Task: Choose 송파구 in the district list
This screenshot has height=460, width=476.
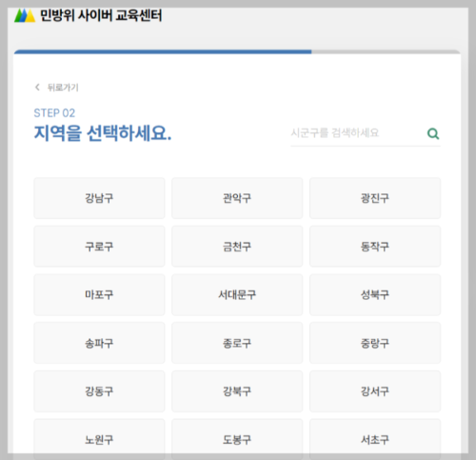Action: [x=99, y=343]
